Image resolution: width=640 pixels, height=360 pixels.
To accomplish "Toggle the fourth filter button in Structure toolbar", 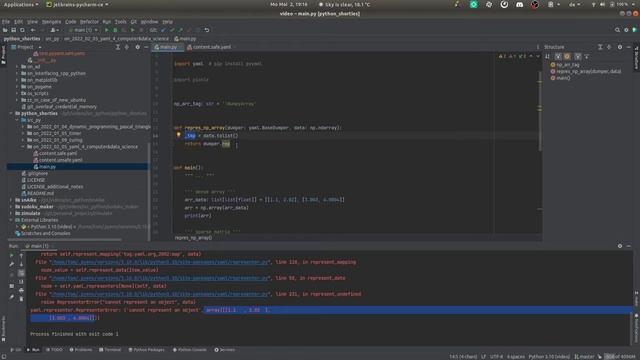I will pos(587,56).
